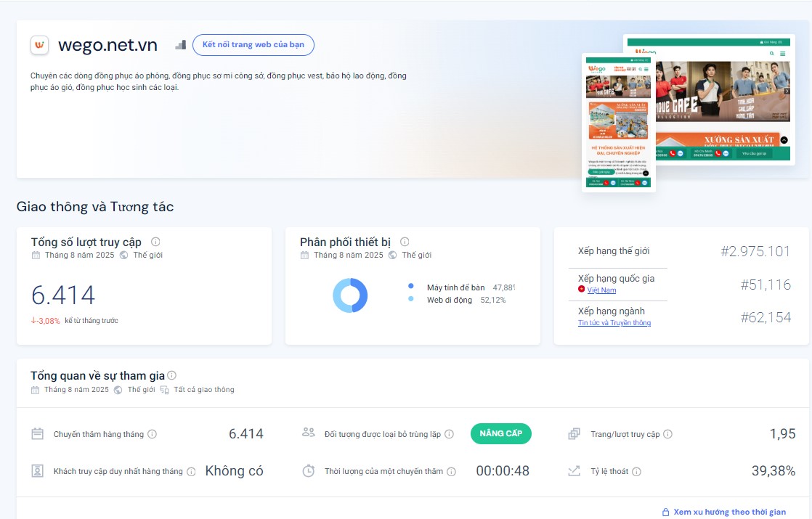
Task: Click the signal bars icon beside wego.net.vn
Action: 181,45
